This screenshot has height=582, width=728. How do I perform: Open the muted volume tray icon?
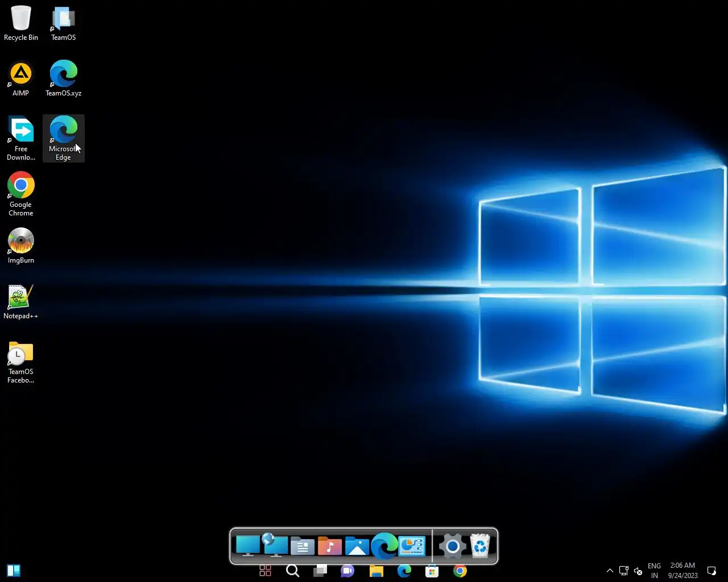(638, 571)
